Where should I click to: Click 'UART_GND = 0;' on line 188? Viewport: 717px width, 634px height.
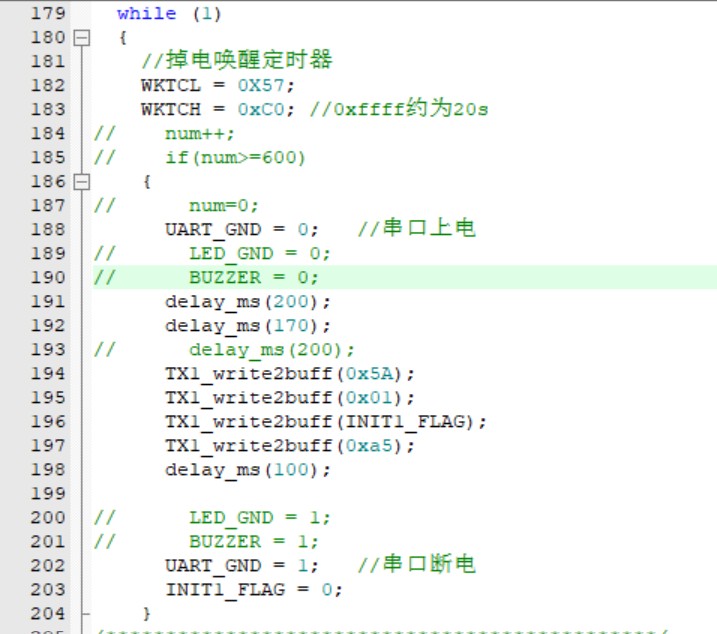[241, 230]
